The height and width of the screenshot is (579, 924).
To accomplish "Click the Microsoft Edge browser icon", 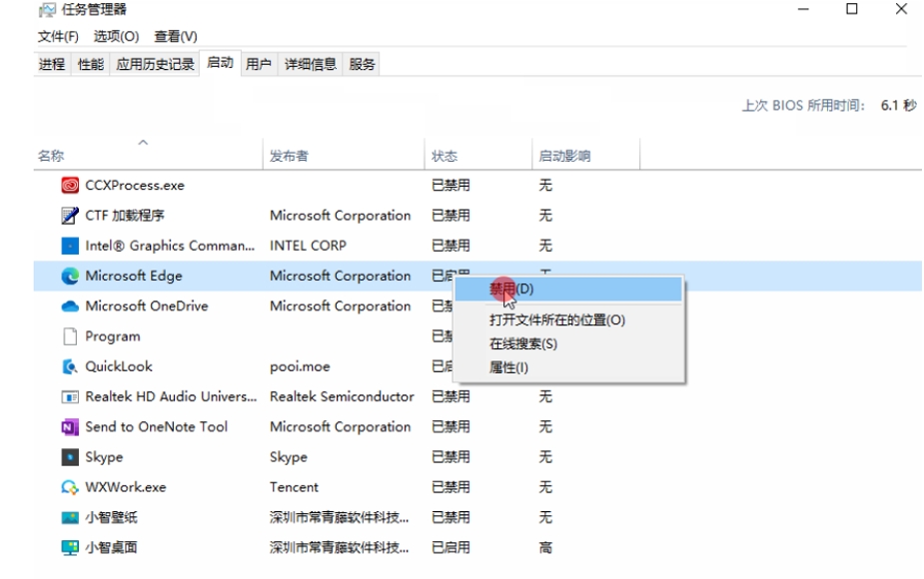I will pos(70,276).
